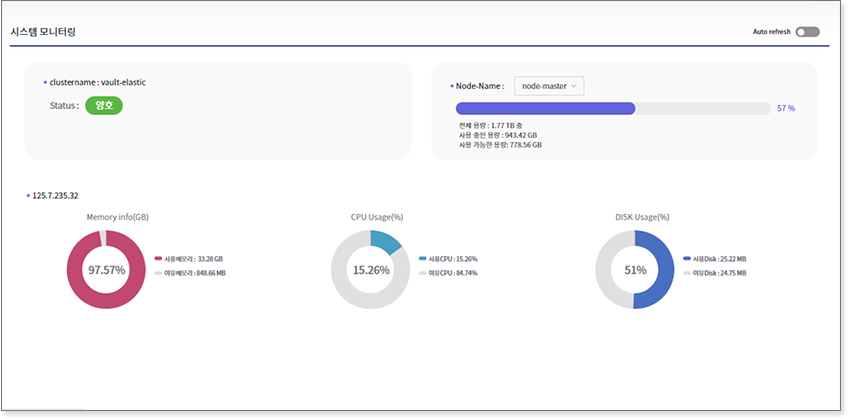This screenshot has width=848, height=419.
Task: Click the gray 여유메모리 legend marker
Action: click(x=158, y=272)
